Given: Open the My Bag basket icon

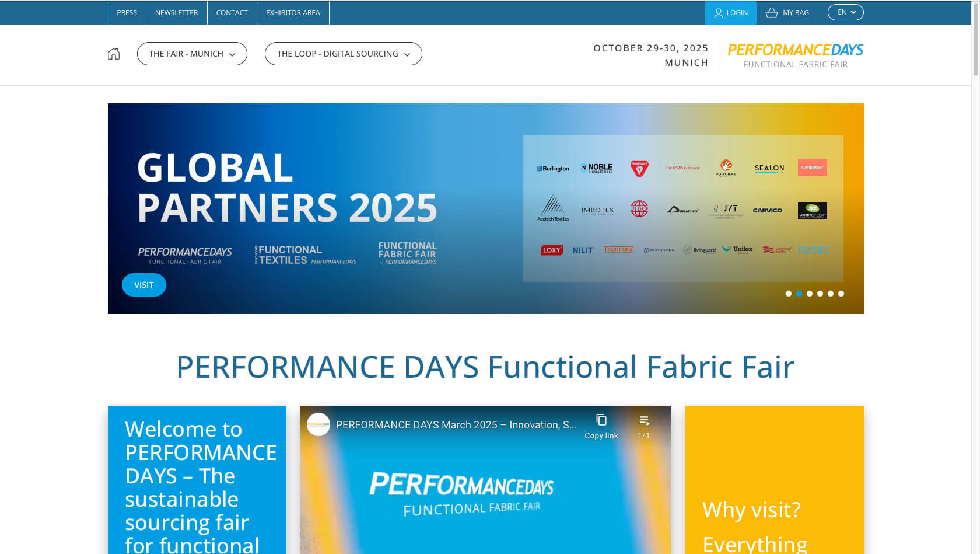Looking at the screenshot, I should pyautogui.click(x=772, y=13).
